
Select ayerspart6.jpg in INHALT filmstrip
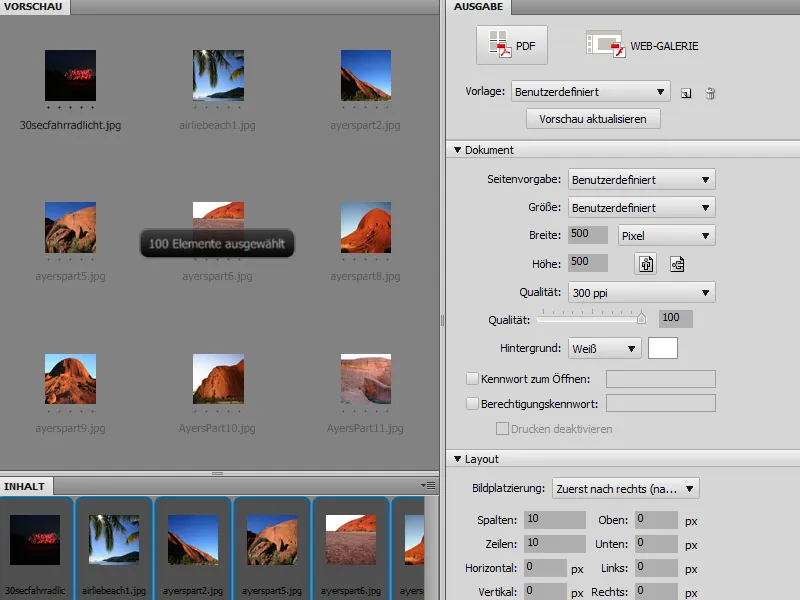tap(351, 540)
